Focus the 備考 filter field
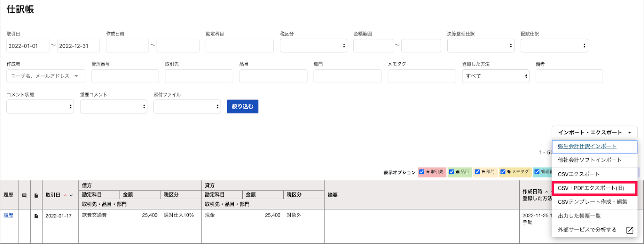644x244 pixels. tap(569, 76)
